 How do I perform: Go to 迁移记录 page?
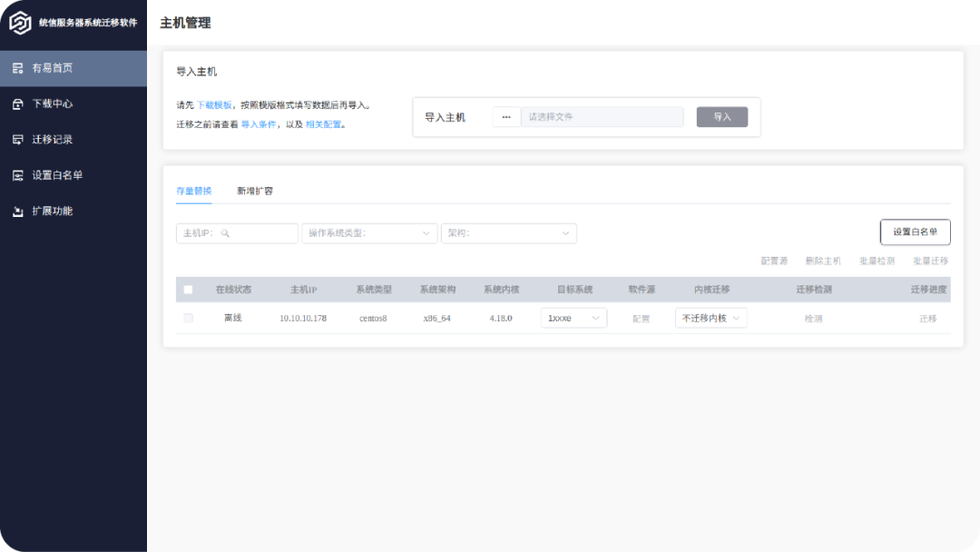pyautogui.click(x=73, y=140)
